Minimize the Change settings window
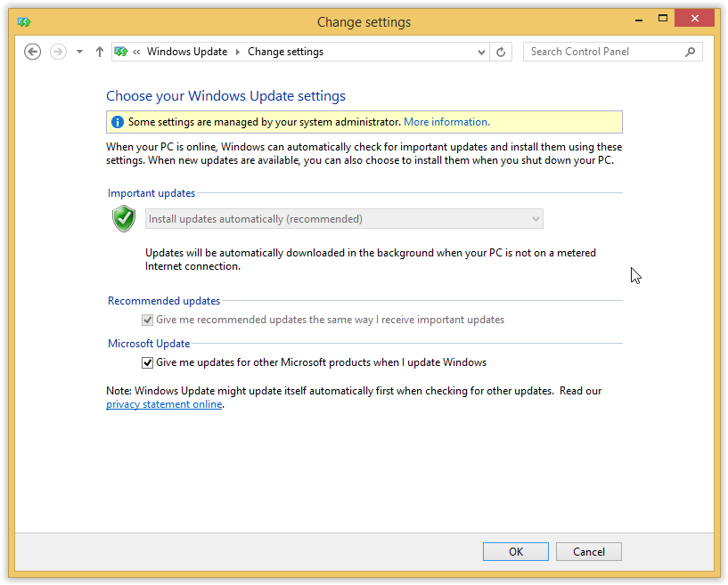The width and height of the screenshot is (728, 585). 639,20
